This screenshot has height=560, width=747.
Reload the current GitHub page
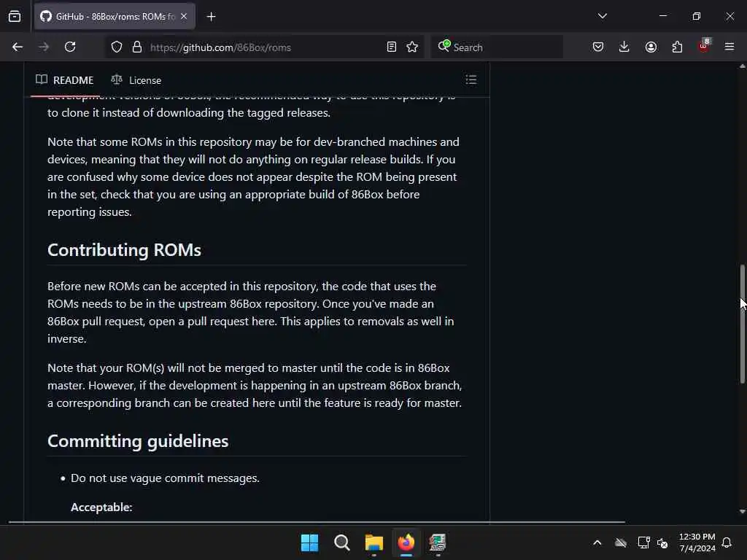70,47
